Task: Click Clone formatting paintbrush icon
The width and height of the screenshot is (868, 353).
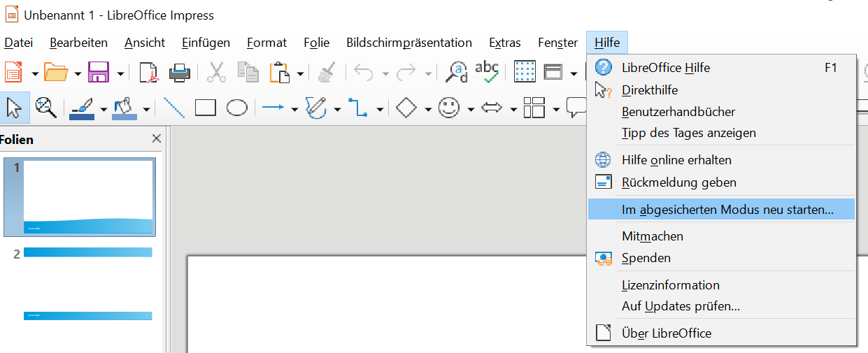Action: 326,72
